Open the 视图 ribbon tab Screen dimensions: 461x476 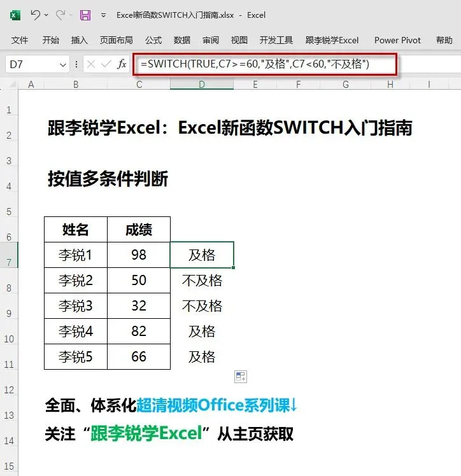click(x=239, y=40)
